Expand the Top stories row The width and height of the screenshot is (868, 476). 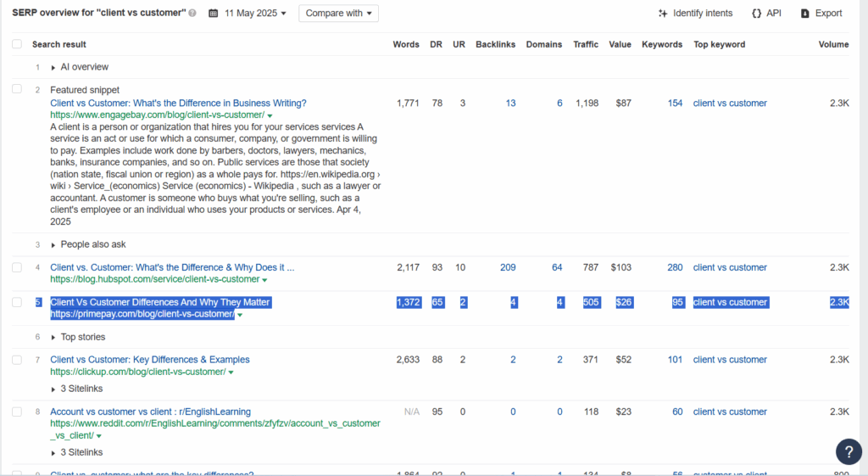click(53, 338)
